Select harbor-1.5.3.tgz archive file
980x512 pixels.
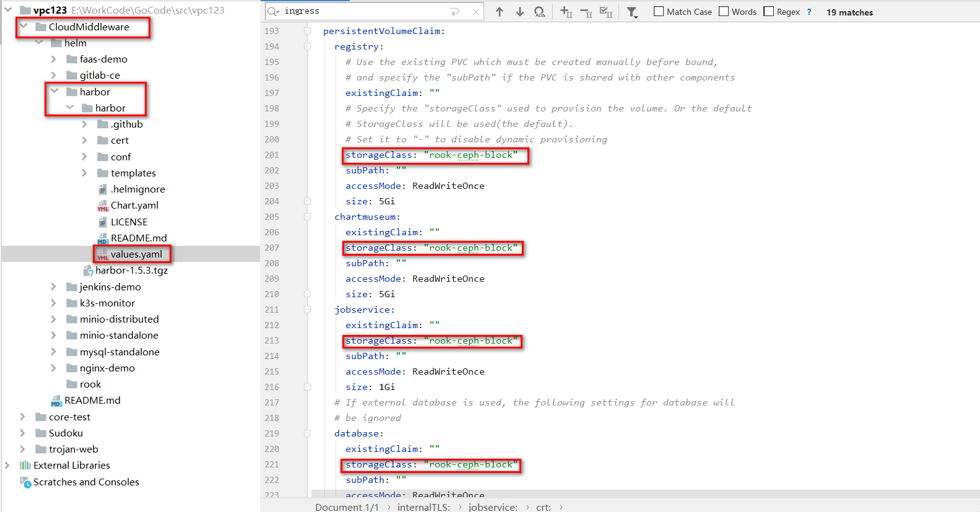pyautogui.click(x=131, y=270)
